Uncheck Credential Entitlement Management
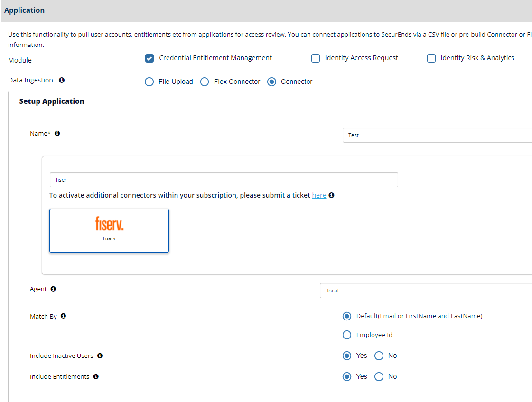Image resolution: width=532 pixels, height=402 pixels. pyautogui.click(x=149, y=58)
